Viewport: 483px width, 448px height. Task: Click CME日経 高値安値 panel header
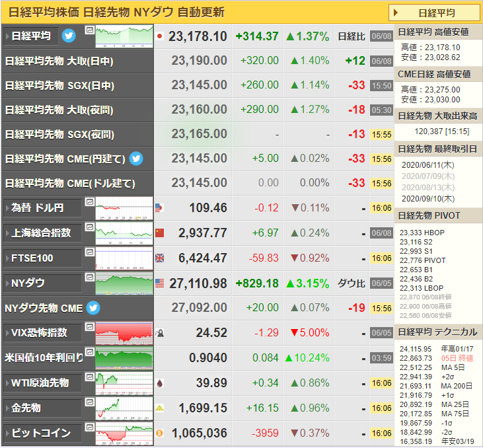pyautogui.click(x=438, y=74)
